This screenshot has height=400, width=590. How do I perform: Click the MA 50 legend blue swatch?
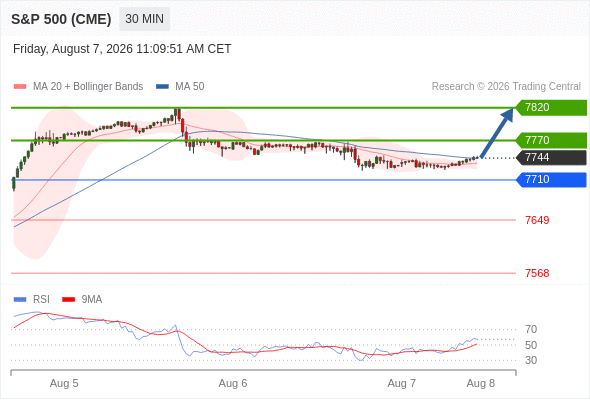pyautogui.click(x=163, y=87)
